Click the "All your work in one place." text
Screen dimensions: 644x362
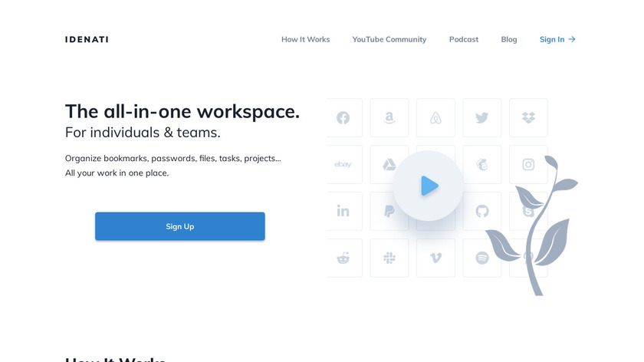(117, 173)
